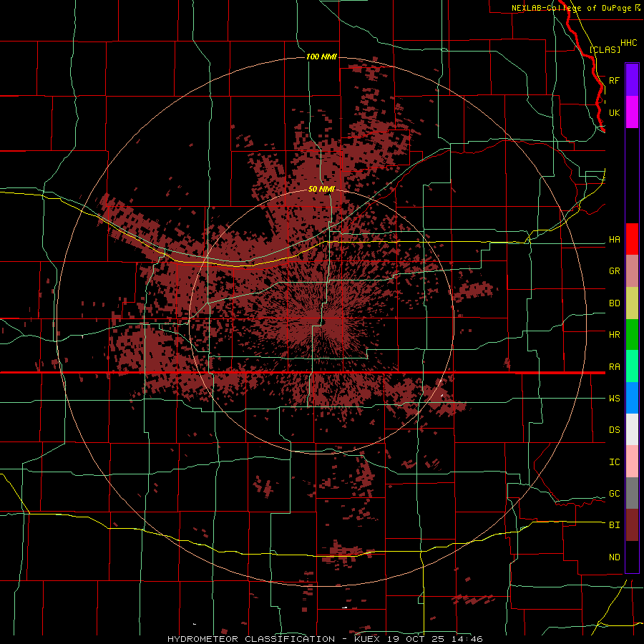Click the RF purple color swatch
The image size is (644, 644).
point(632,79)
